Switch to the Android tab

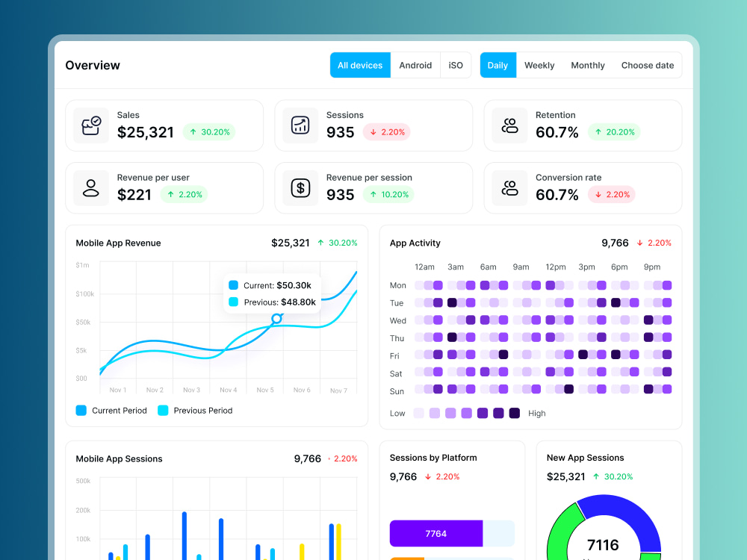click(x=415, y=65)
